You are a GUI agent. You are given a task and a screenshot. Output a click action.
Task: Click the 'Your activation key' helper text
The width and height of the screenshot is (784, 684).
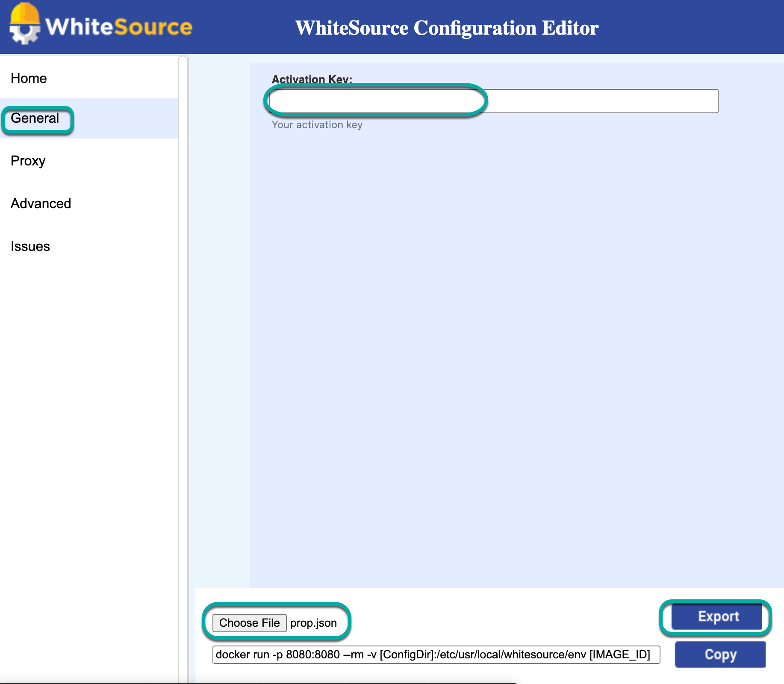317,125
